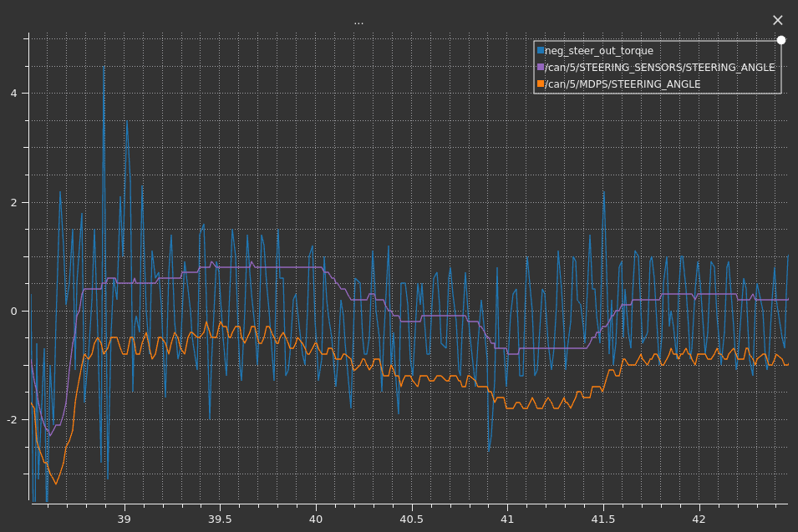Click the plot title ellipsis
The height and width of the screenshot is (532, 798).
[x=358, y=23]
